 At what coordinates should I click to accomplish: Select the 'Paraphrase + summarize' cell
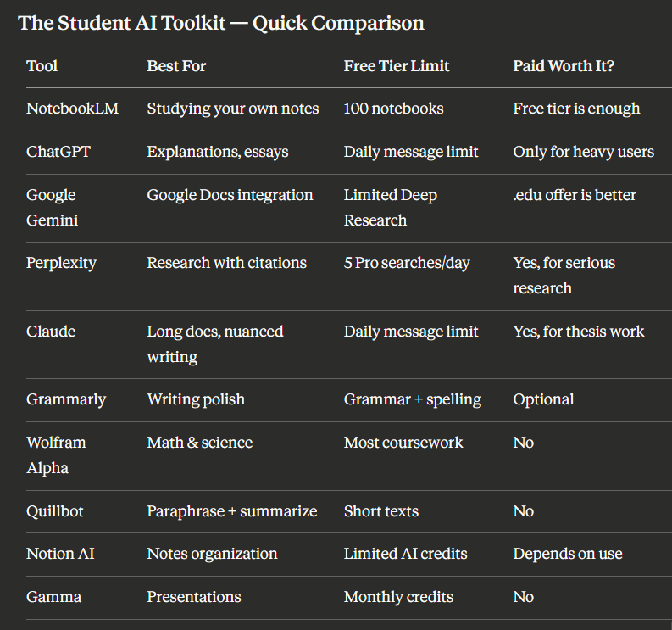[232, 511]
